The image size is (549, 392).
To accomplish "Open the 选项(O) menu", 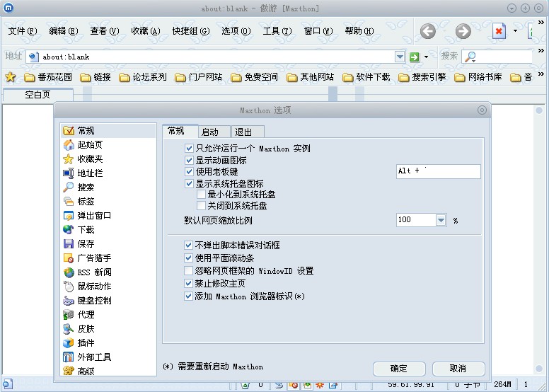I will pyautogui.click(x=236, y=31).
